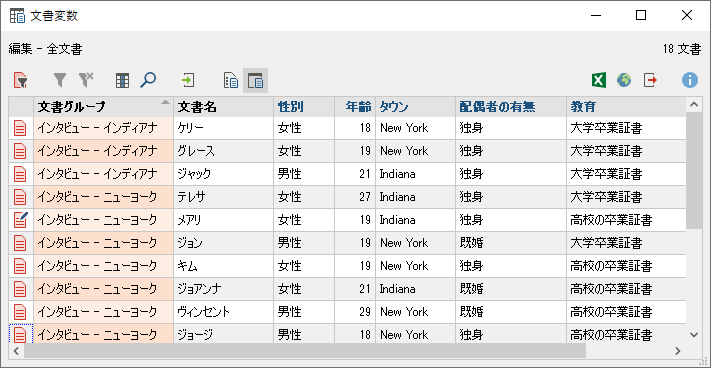
Task: Select the document name cell ジャック
Action: 224,174
